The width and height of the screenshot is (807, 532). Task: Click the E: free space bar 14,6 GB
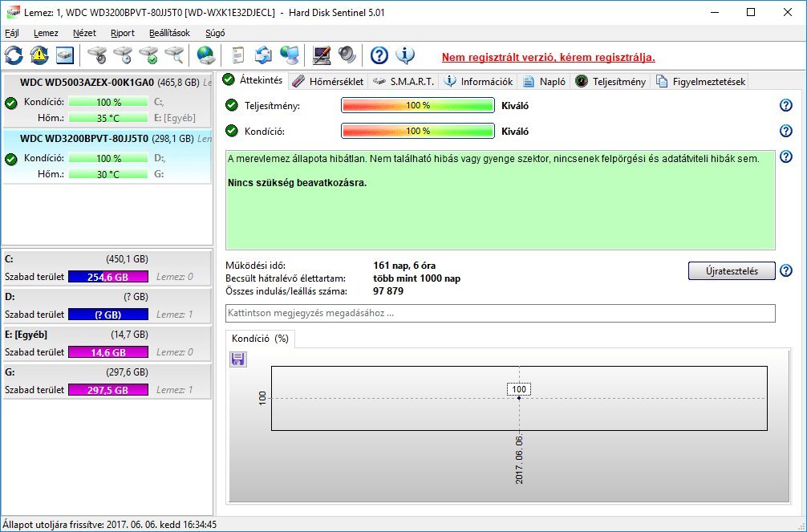point(108,352)
